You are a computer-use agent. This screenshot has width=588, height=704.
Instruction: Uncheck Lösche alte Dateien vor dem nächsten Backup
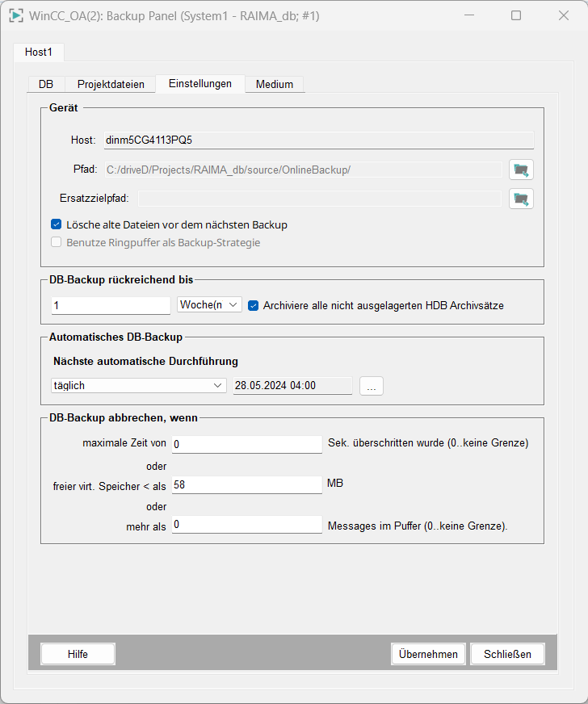click(57, 225)
